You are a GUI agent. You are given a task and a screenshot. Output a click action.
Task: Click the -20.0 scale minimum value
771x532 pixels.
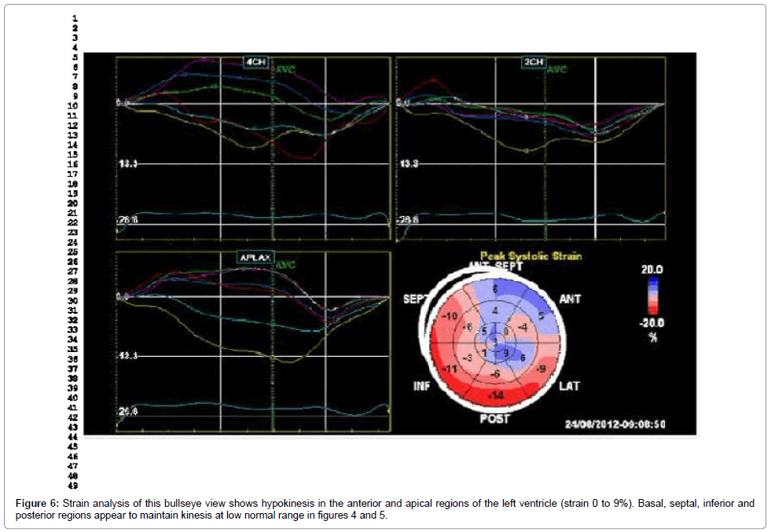652,323
